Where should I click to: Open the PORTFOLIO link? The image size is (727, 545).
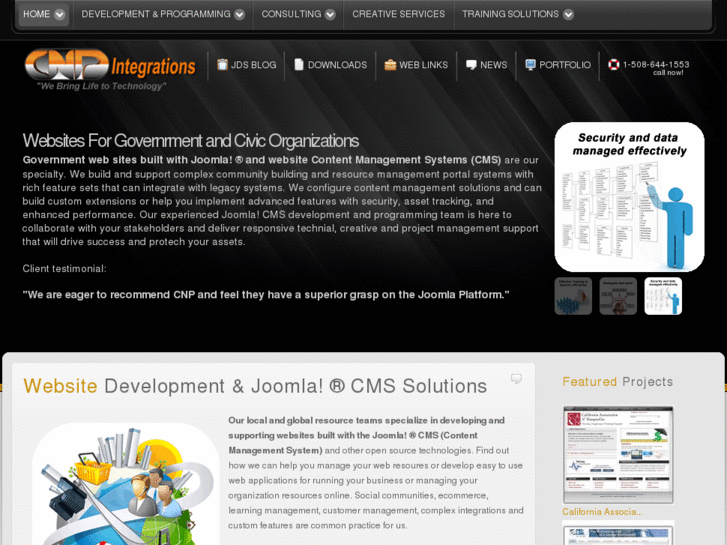[565, 65]
